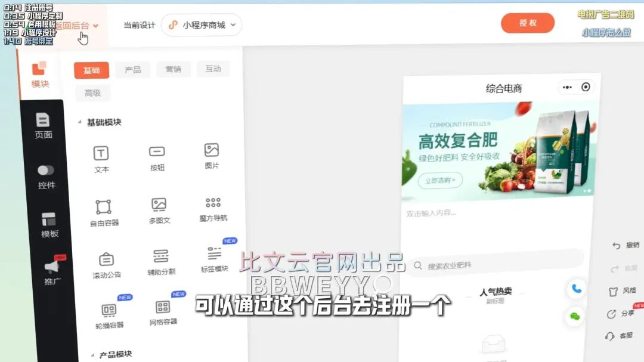Screen dimensions: 644x362
Task: Choose the 自由容器 free container module
Action: [104, 212]
